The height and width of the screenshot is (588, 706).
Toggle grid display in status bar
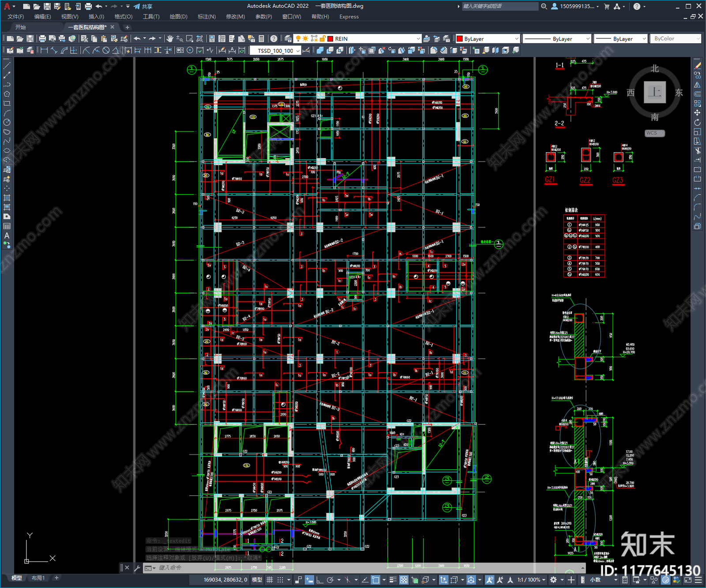270,580
